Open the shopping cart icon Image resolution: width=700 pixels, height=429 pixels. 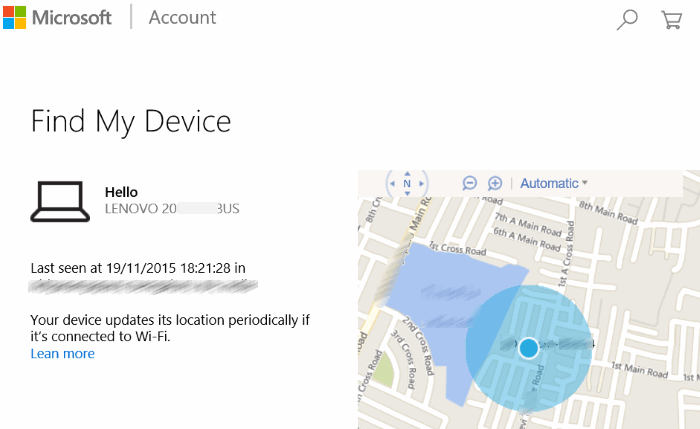671,20
